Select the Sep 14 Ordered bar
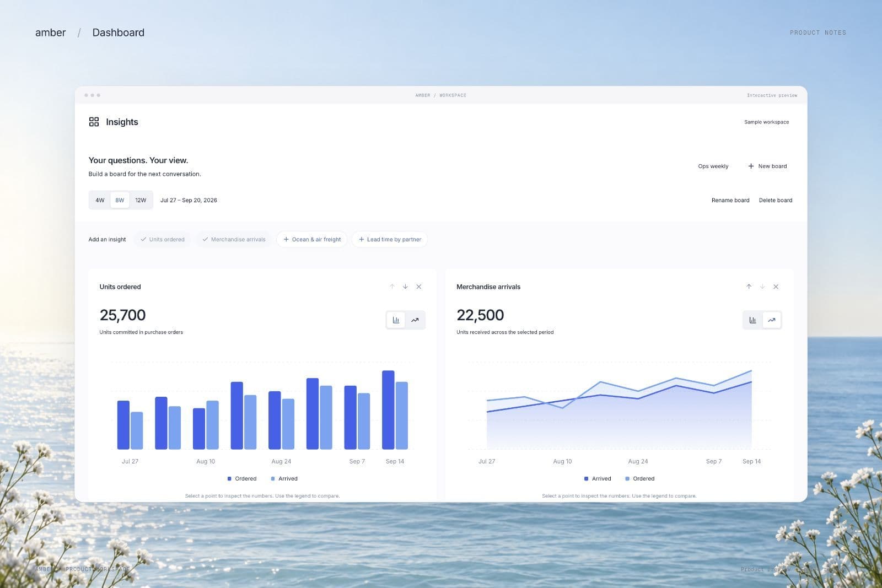882x588 pixels. [x=388, y=410]
